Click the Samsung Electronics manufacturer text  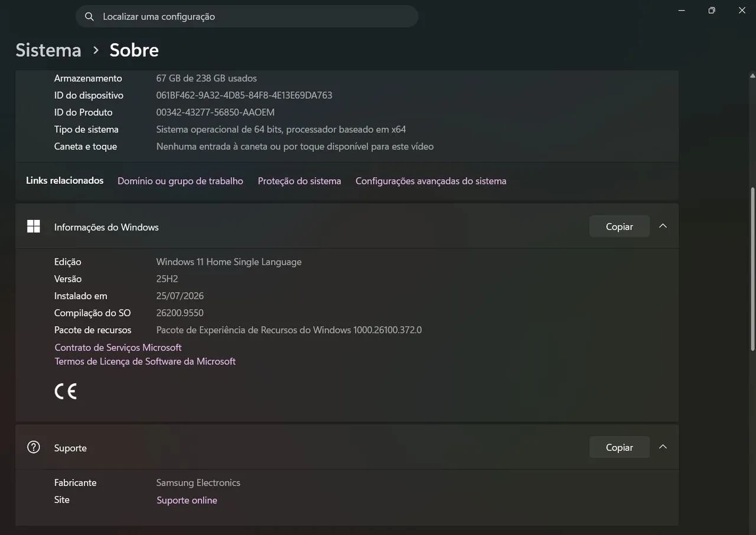click(198, 483)
